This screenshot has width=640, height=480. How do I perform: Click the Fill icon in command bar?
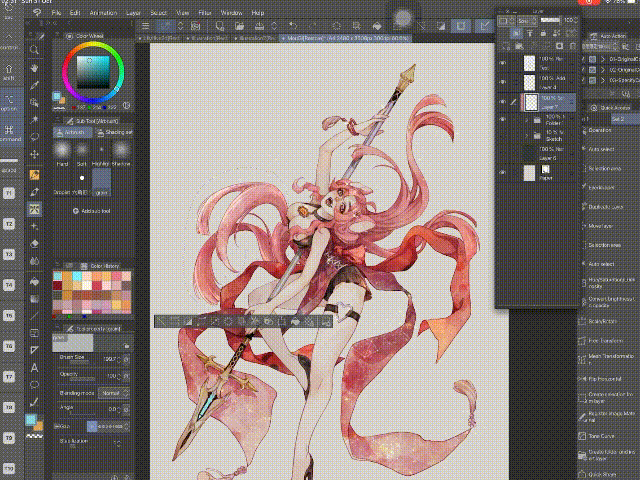(377, 26)
